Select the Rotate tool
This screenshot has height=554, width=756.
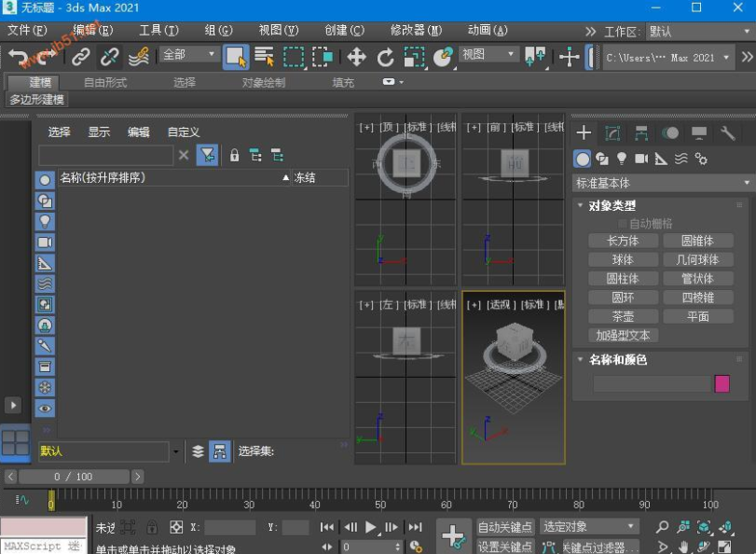385,58
